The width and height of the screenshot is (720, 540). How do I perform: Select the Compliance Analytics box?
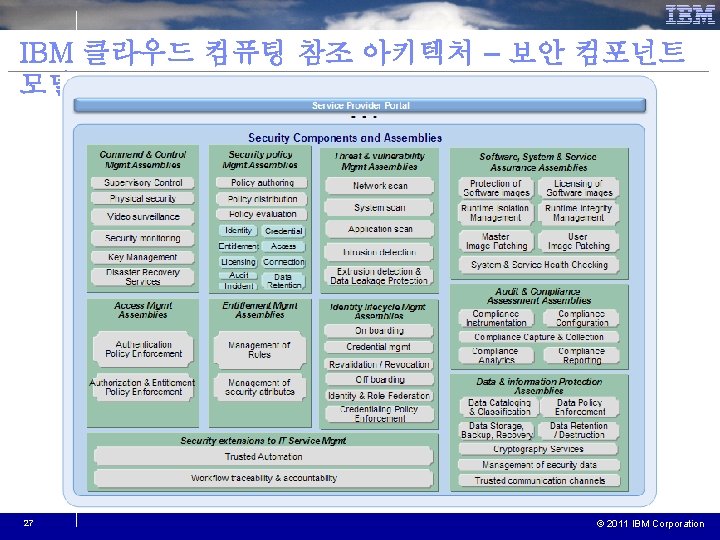pyautogui.click(x=496, y=355)
